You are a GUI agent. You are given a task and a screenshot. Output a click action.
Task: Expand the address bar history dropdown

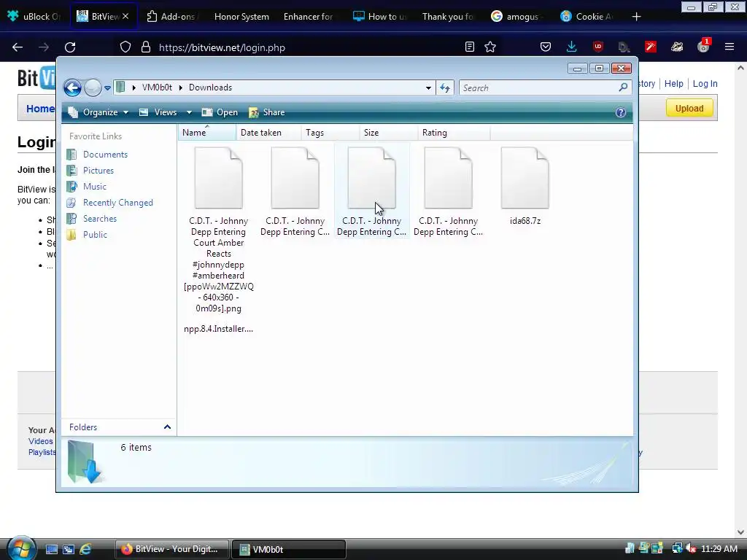click(428, 87)
